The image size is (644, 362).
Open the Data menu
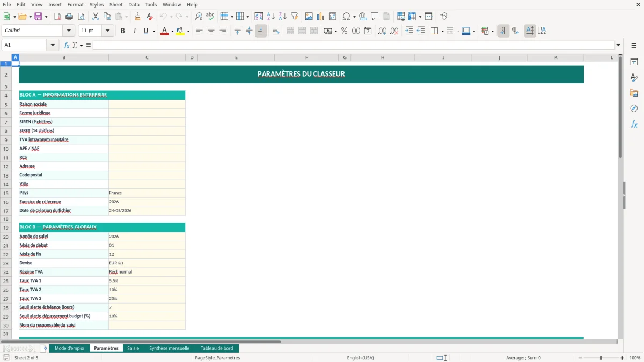(134, 4)
